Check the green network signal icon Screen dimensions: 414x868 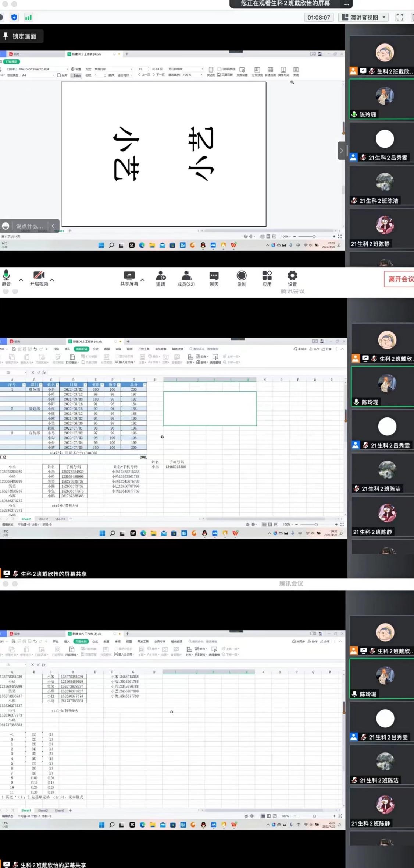(28, 17)
